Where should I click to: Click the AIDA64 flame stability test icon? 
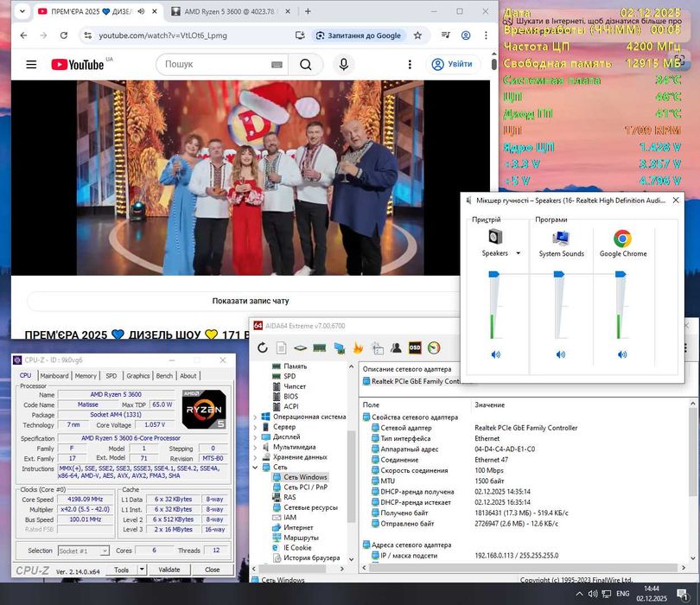[358, 347]
